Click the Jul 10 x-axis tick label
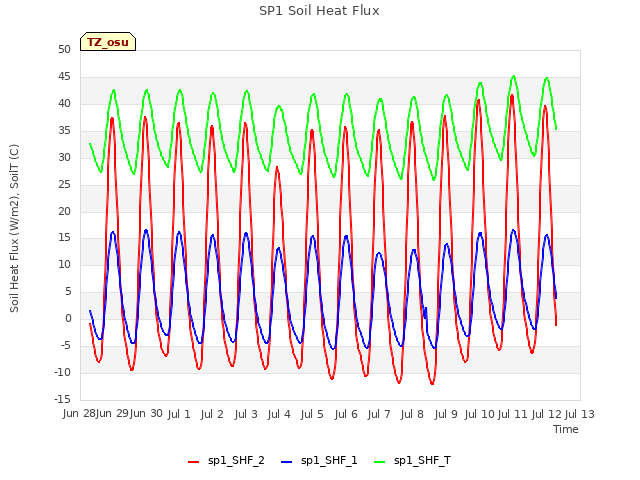Screen dimensions: 640x480 (x=480, y=414)
